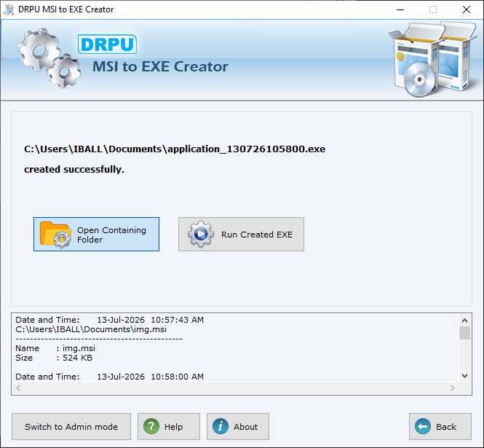Click log entry 'Size : 524 KB'

point(54,358)
